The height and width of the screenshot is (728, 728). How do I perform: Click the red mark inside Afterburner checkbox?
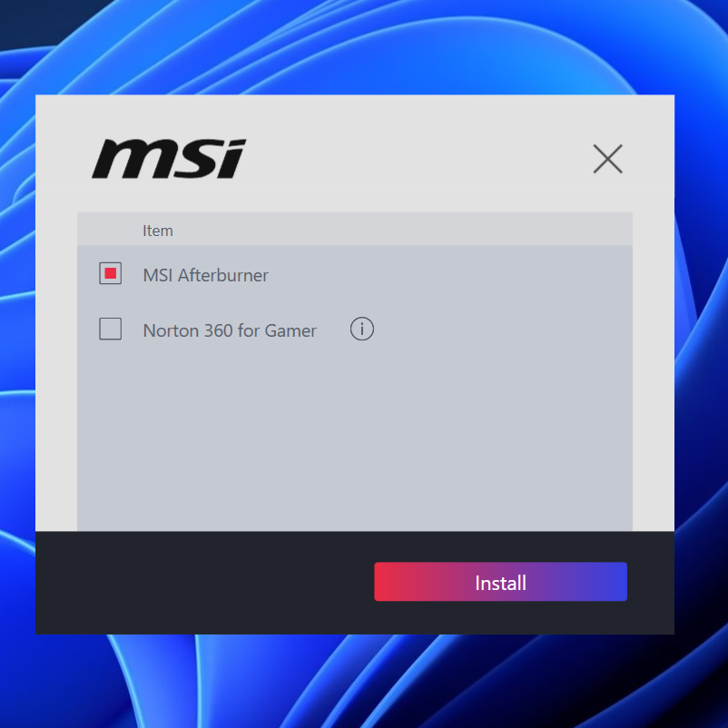110,273
